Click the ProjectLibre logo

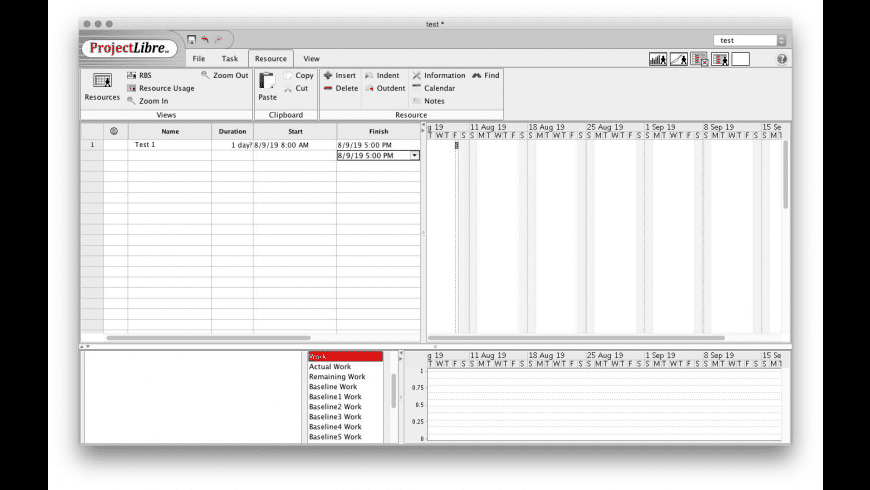[129, 48]
